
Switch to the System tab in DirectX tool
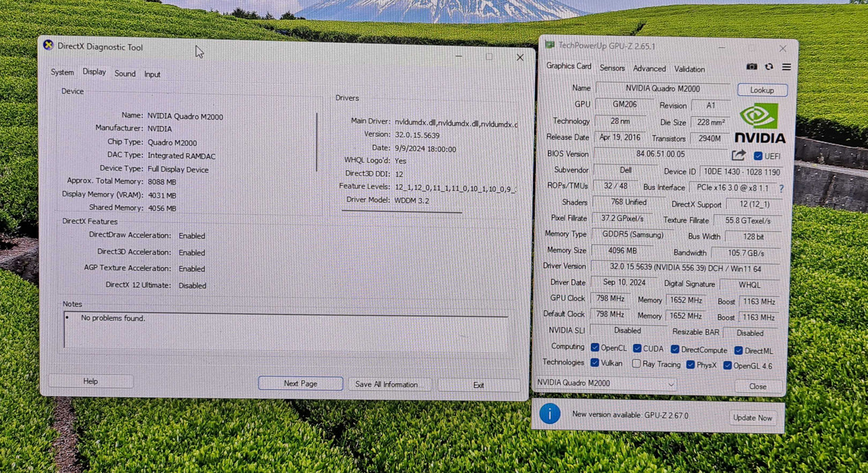tap(62, 72)
